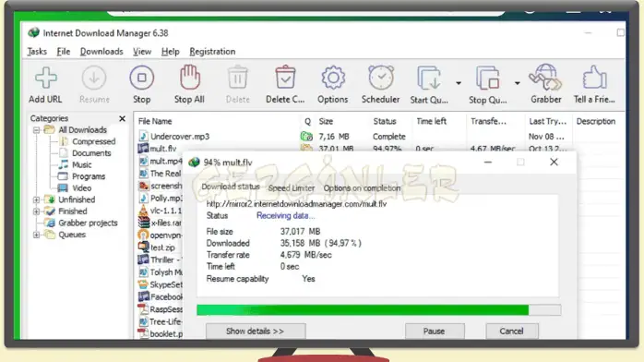Screen dimensions: 644x362
Task: Open the Registration menu
Action: tap(212, 52)
